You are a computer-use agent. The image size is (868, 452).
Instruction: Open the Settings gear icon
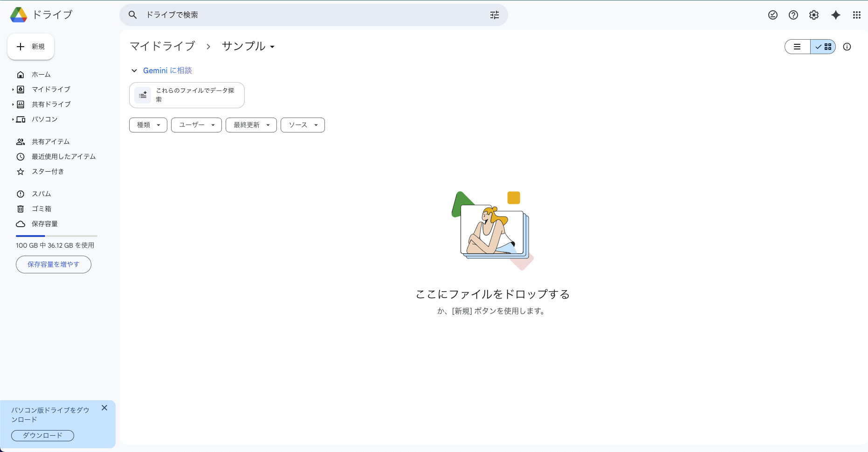pyautogui.click(x=814, y=15)
